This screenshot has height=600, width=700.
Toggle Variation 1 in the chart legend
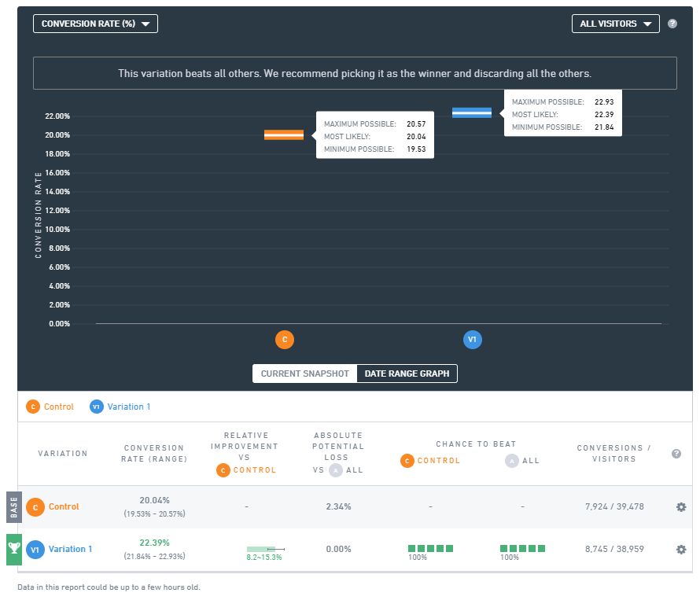[x=120, y=407]
